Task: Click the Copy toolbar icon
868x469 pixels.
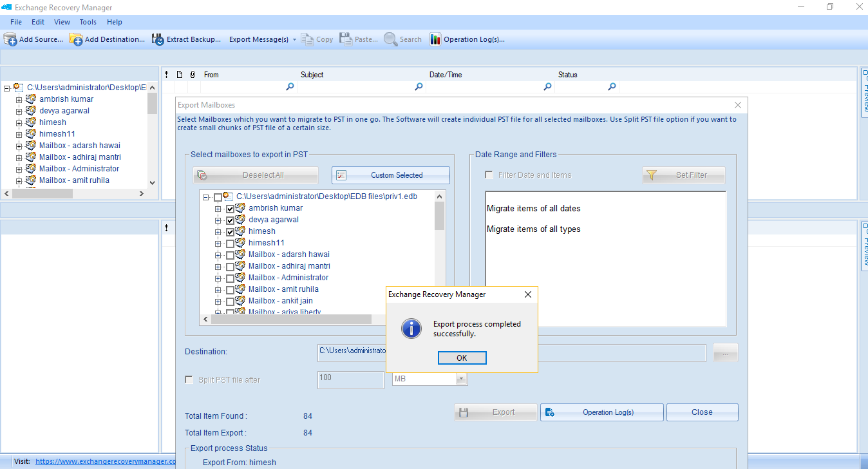Action: 307,39
